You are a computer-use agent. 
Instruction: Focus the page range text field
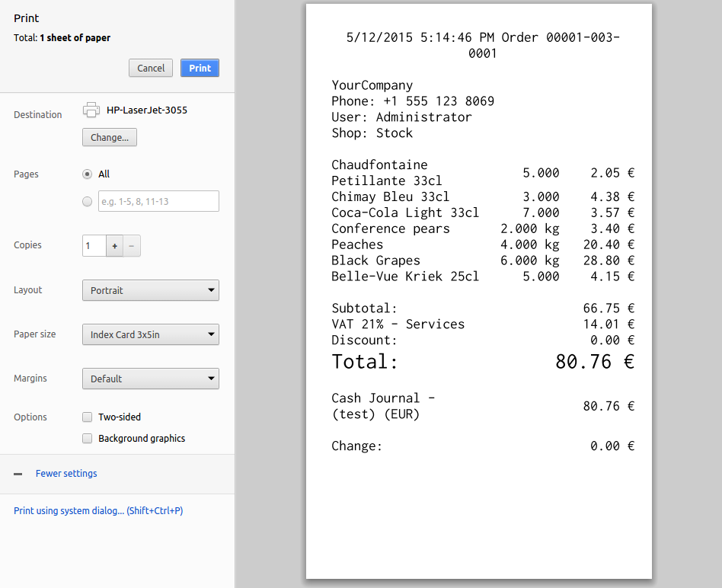[158, 202]
